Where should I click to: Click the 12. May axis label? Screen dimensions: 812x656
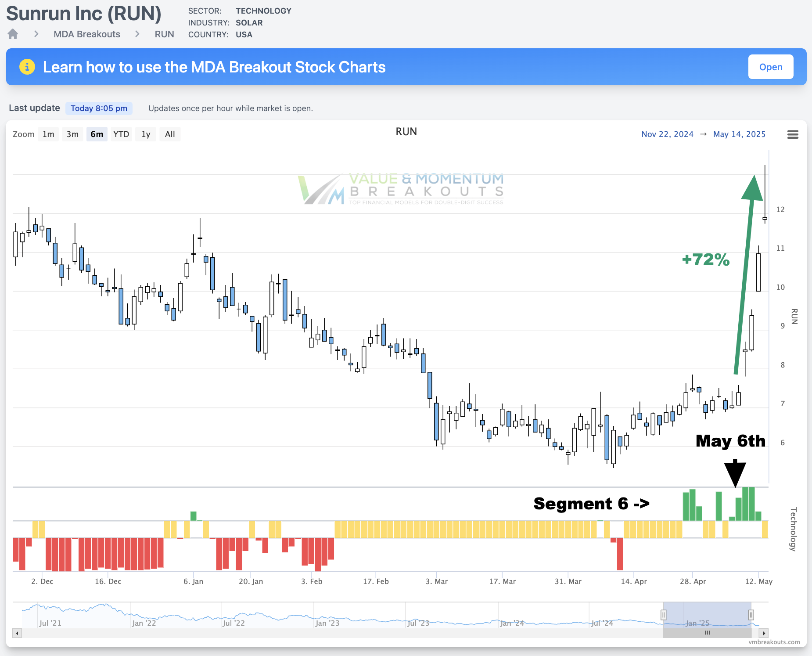tap(758, 581)
